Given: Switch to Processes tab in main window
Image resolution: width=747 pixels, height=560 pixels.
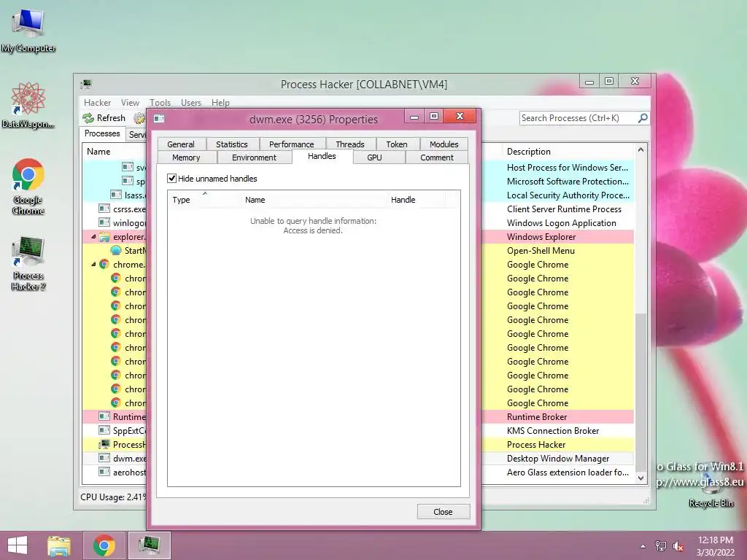Looking at the screenshot, I should pyautogui.click(x=102, y=133).
